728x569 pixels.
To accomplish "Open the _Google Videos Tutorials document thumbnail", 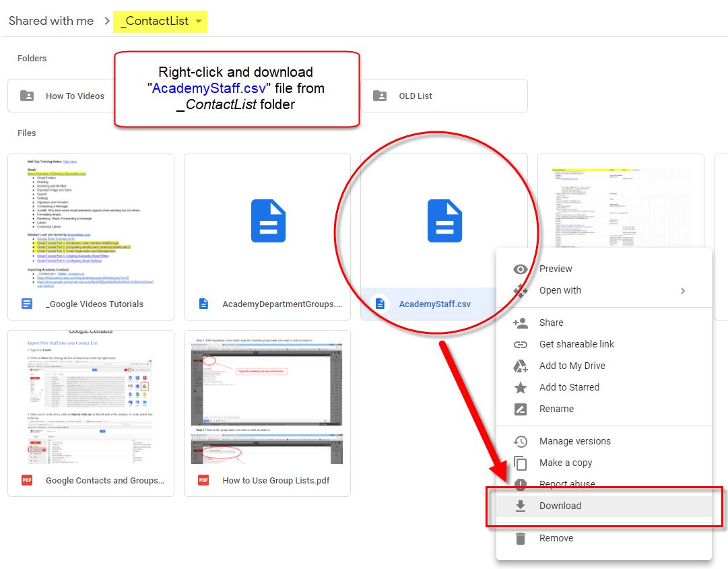I will pos(91,221).
